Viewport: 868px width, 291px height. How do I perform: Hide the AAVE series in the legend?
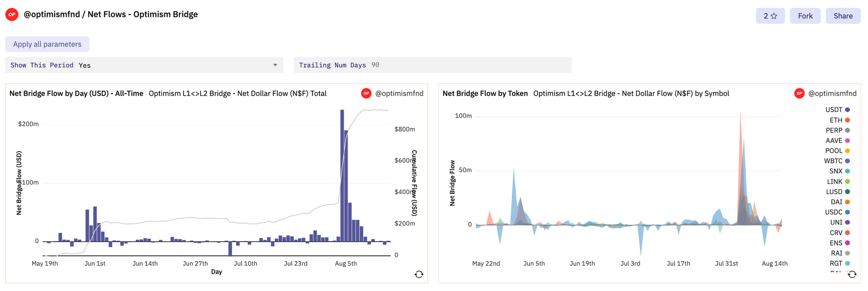point(838,141)
